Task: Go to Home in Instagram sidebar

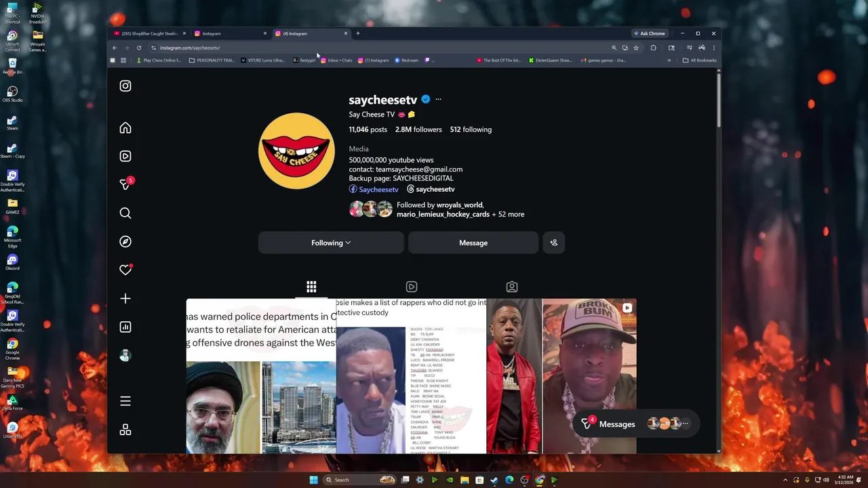Action: point(125,128)
